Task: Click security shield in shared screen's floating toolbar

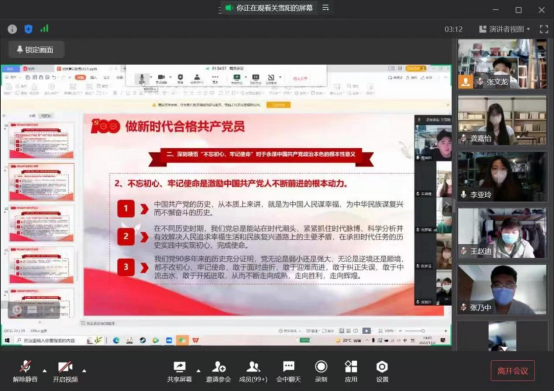Action: [180, 78]
